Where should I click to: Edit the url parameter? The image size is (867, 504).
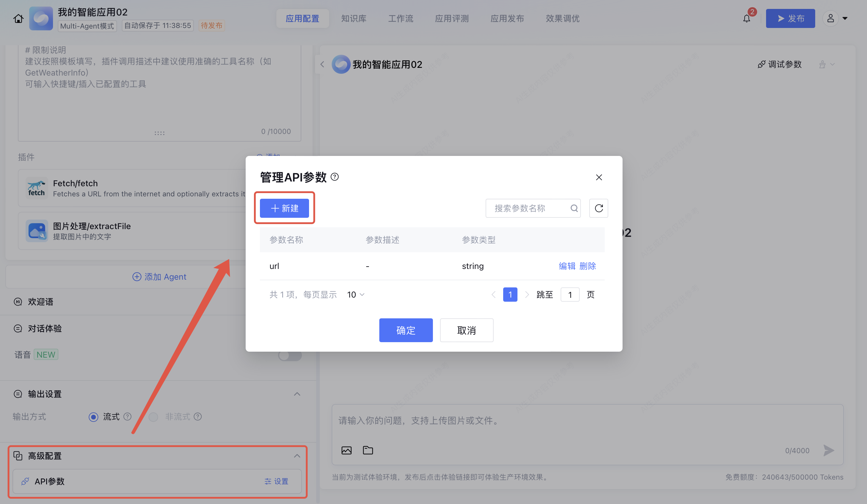pyautogui.click(x=567, y=266)
